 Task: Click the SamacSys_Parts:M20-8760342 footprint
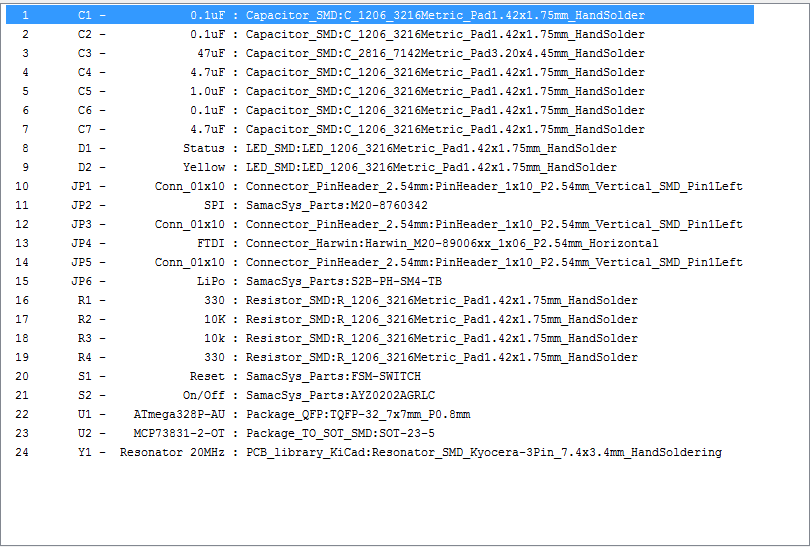point(337,206)
